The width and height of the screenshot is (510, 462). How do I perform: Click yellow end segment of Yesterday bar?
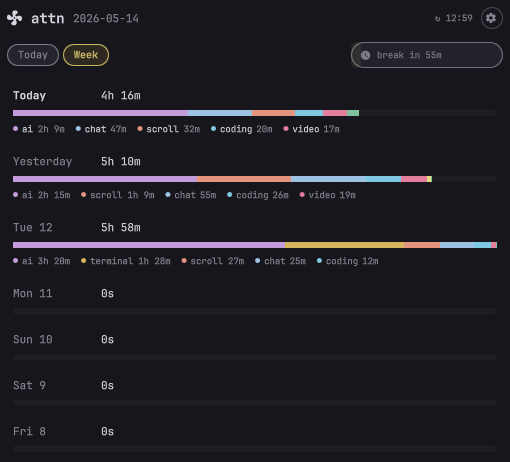coord(430,179)
